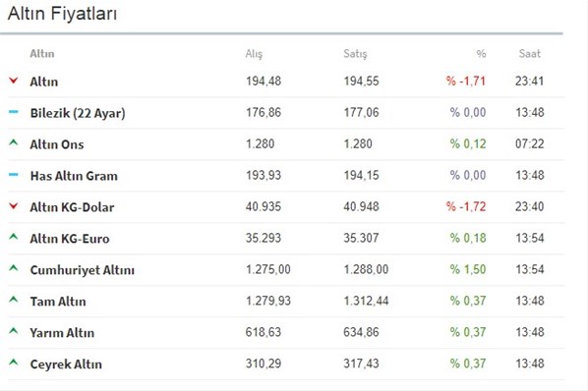588x391 pixels.
Task: Click the Altın Fiyatları heading
Action: [x=62, y=14]
